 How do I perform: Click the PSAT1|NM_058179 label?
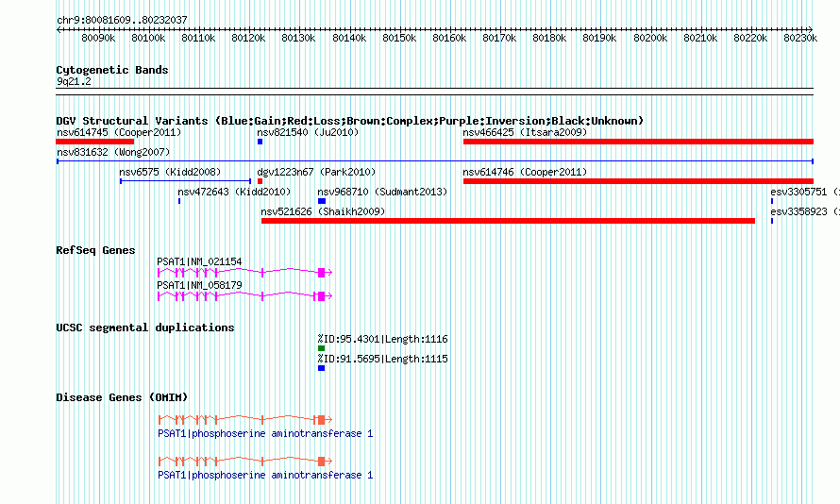[199, 285]
